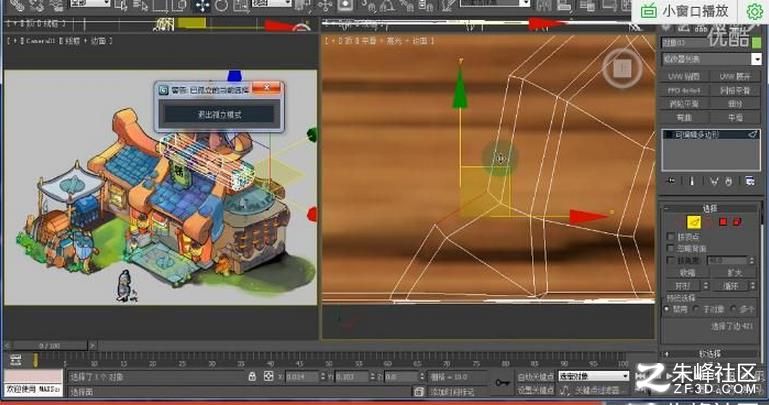This screenshot has height=405, width=769.
Task: Toggle the 按顶点 checkbox
Action: (x=670, y=236)
